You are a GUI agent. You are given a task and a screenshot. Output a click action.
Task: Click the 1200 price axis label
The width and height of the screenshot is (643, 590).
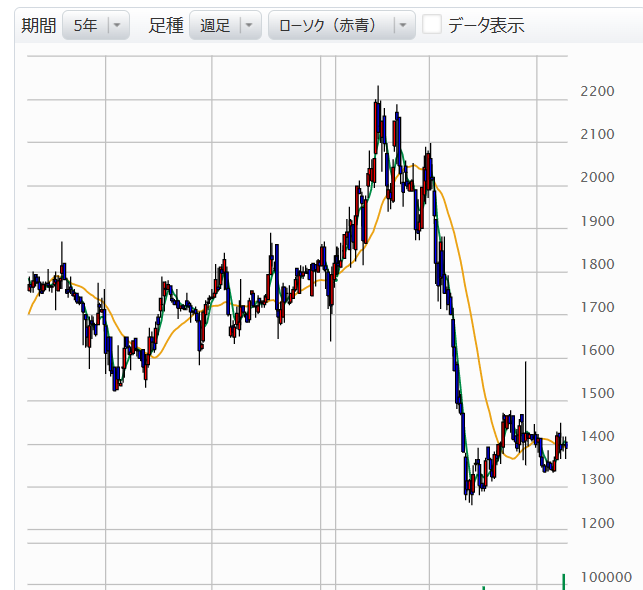(x=597, y=523)
